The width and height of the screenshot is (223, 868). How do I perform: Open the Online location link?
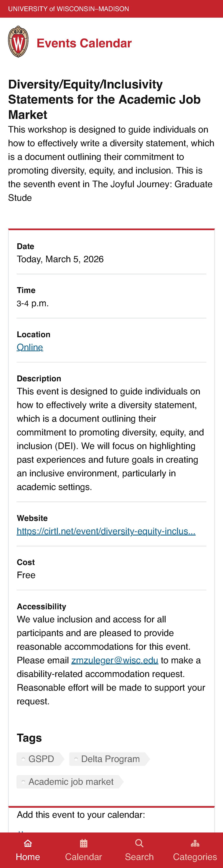coord(30,347)
